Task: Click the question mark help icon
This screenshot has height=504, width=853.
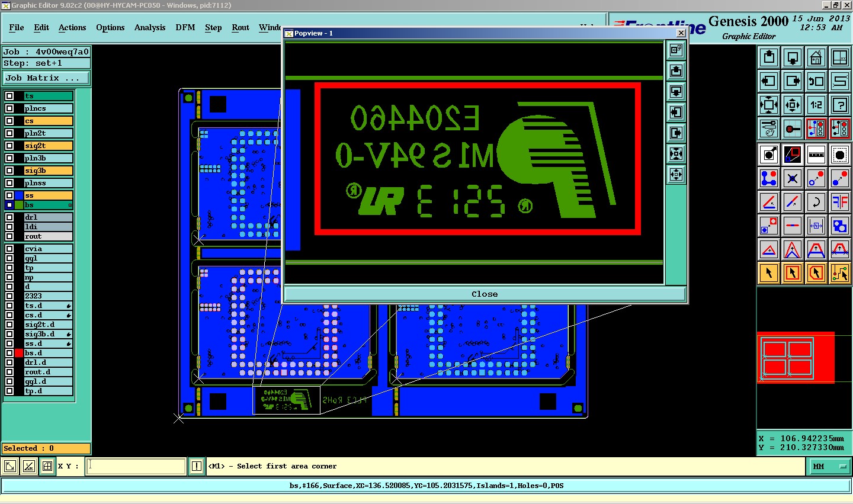Action: [x=840, y=105]
